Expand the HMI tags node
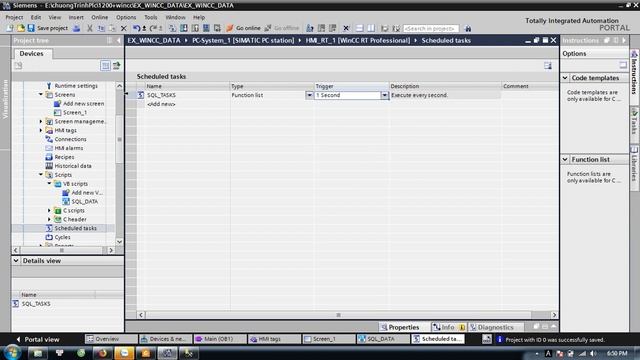The image size is (640, 360). [x=41, y=130]
